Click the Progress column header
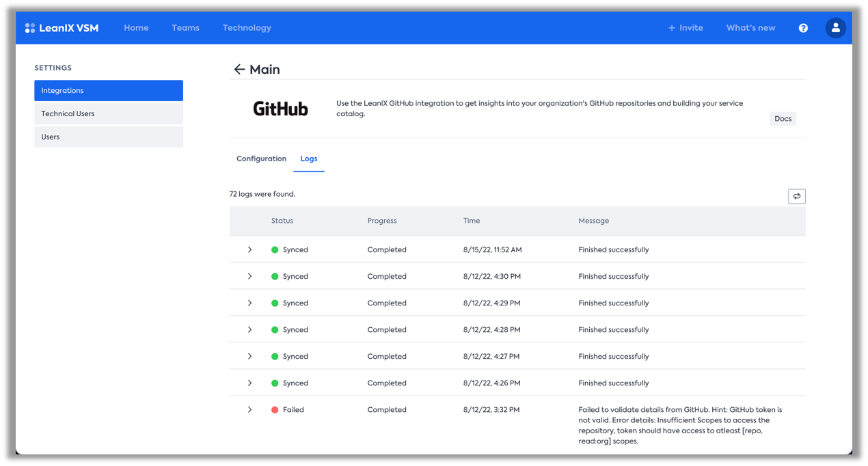Image resolution: width=868 pixels, height=466 pixels. coord(382,221)
